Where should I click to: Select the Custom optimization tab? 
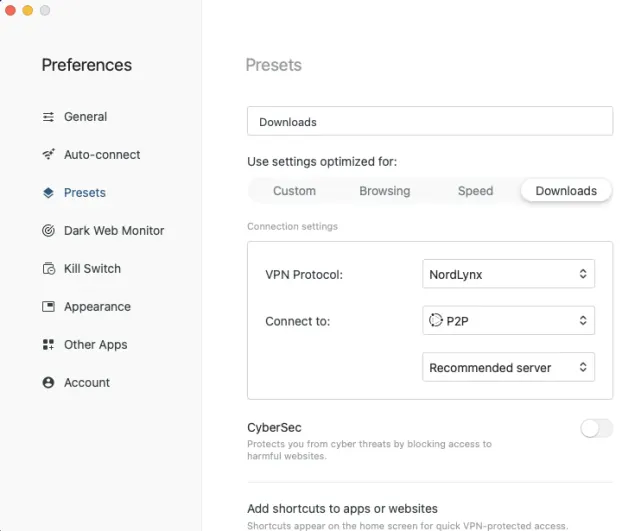(x=294, y=191)
